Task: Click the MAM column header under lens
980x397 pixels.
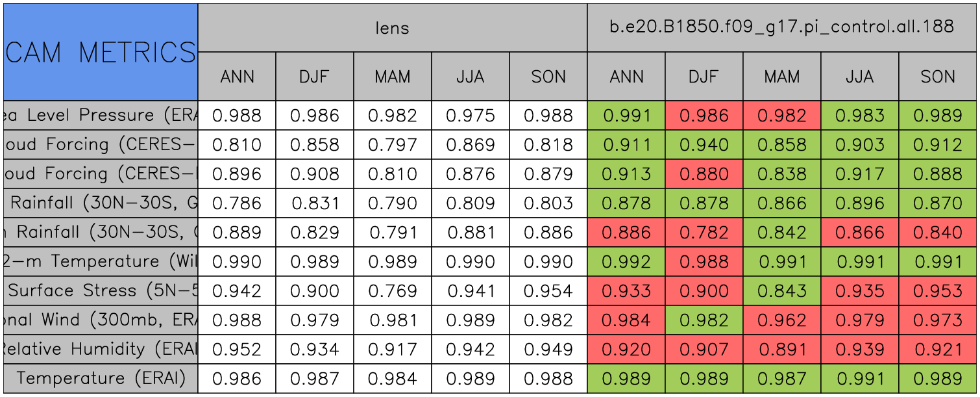Action: tap(392, 77)
